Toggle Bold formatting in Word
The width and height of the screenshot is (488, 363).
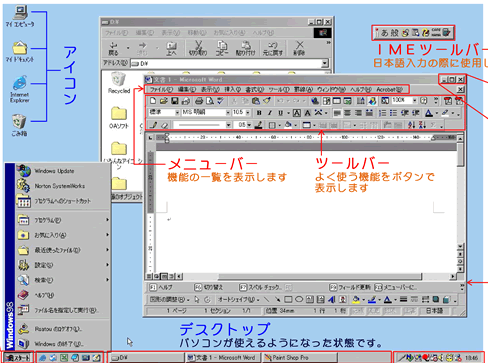(x=259, y=113)
